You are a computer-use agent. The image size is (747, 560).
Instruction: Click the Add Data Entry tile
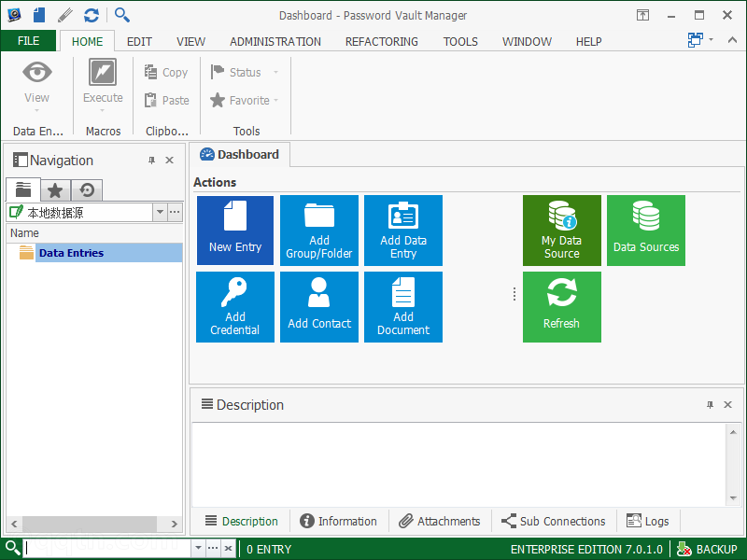pos(403,231)
